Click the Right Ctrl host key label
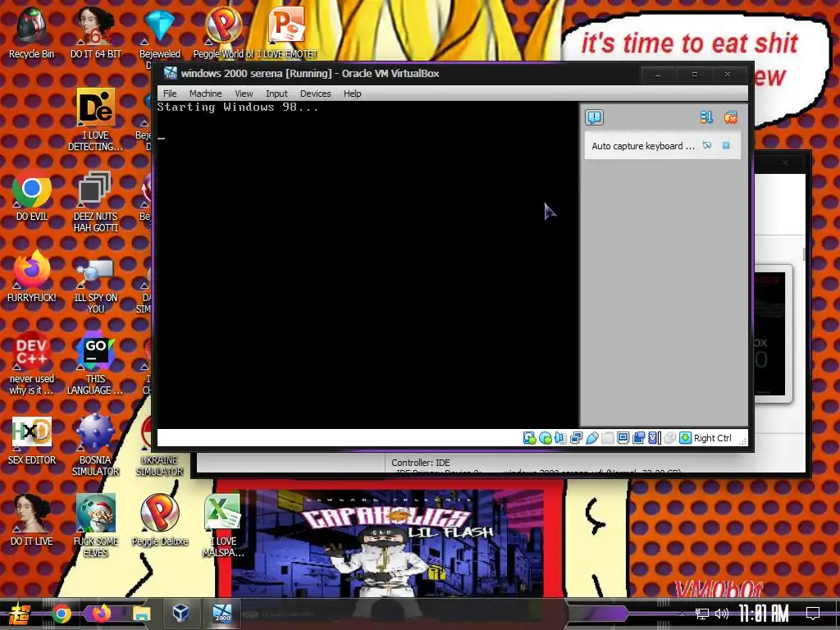The image size is (840, 630). (713, 438)
